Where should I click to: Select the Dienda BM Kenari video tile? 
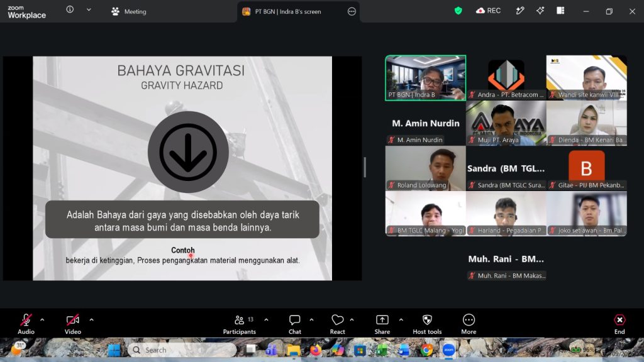[x=587, y=123]
